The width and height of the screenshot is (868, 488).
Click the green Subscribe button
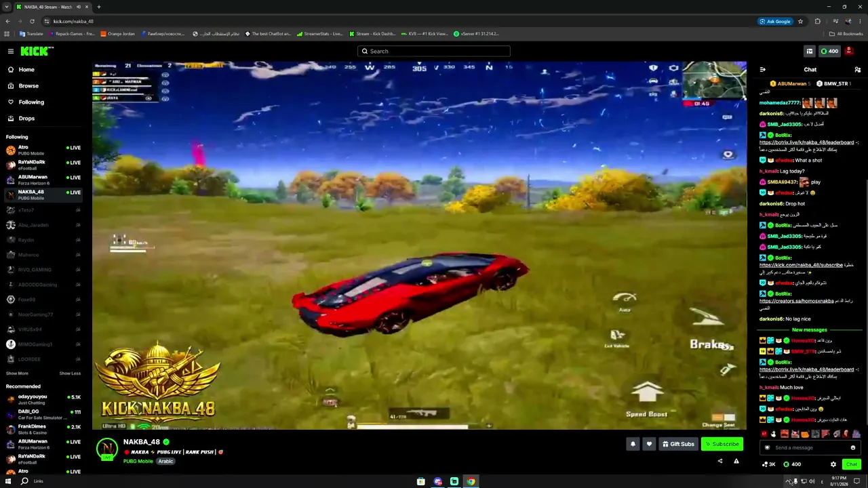pos(722,444)
